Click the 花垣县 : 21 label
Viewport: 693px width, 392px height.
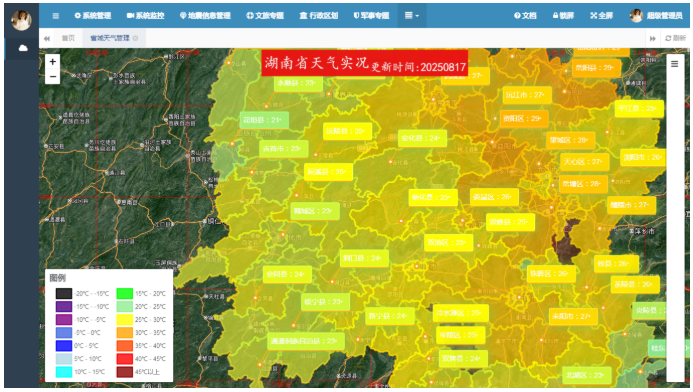[x=264, y=120]
